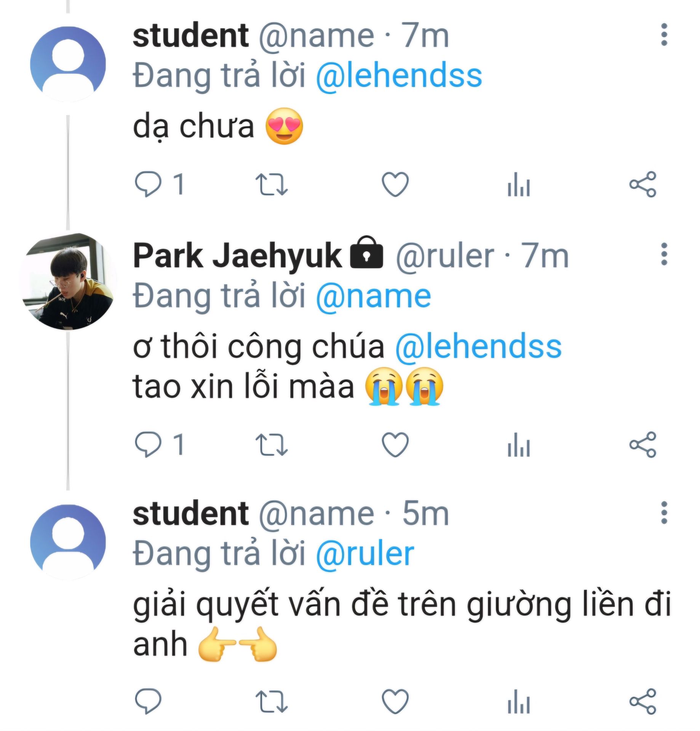This screenshot has width=700, height=731.
Task: Open the @lehendss mention in Park Jaehyuk's tweet
Action: [x=478, y=347]
